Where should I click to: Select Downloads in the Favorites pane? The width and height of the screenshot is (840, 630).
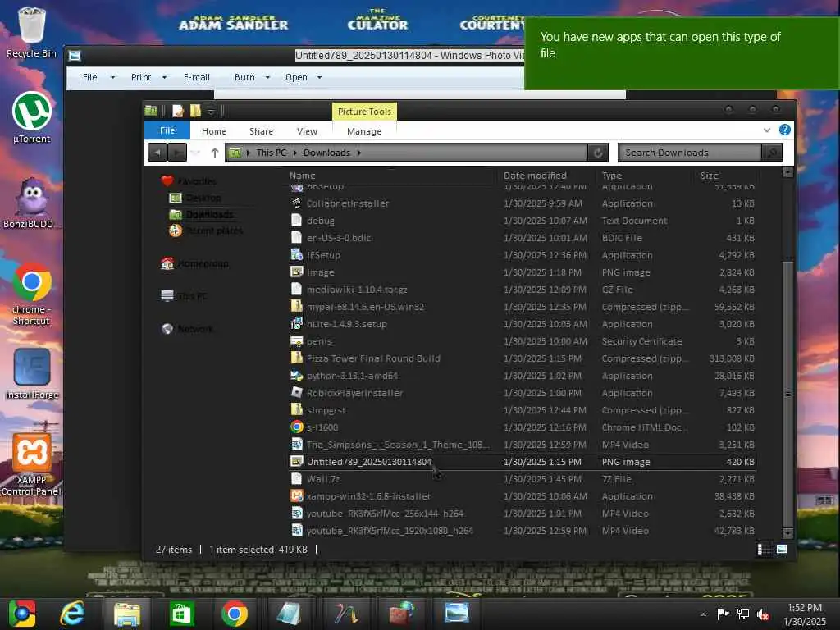tap(202, 214)
